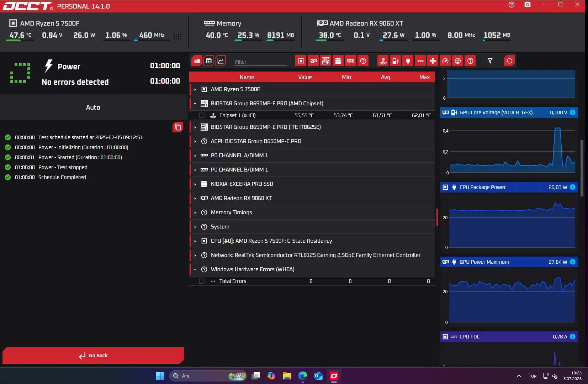This screenshot has height=384, width=588.
Task: Open the grid menu beside CPU stats
Action: (x=178, y=36)
